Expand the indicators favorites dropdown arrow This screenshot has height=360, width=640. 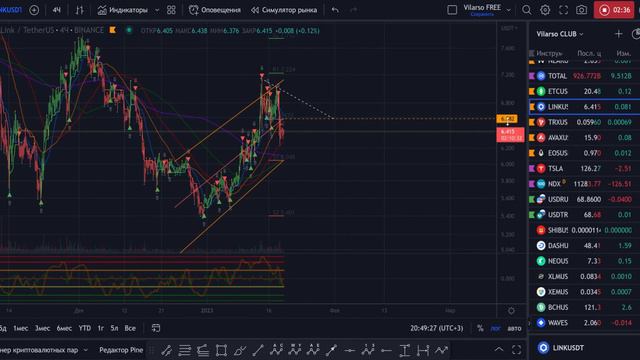(157, 10)
